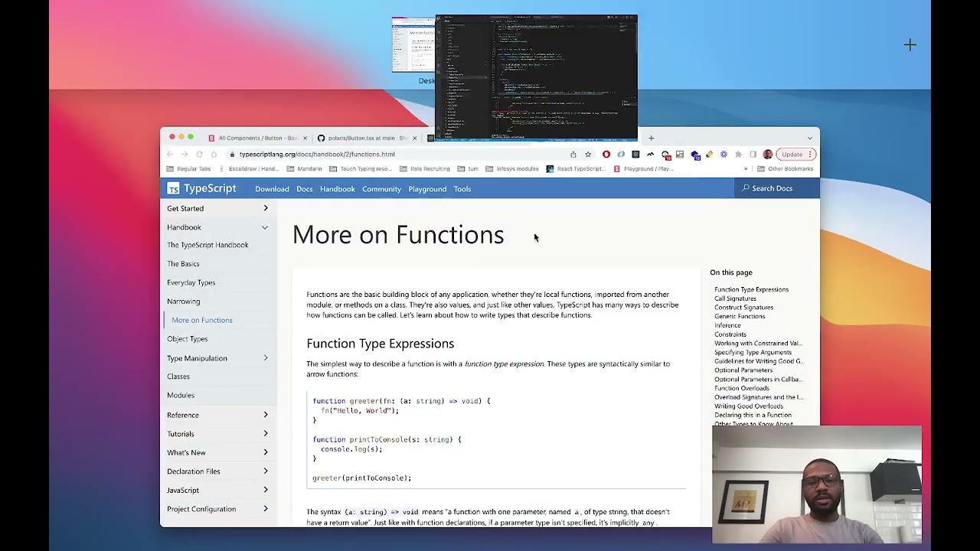Click the share icon in the address bar

(x=573, y=155)
